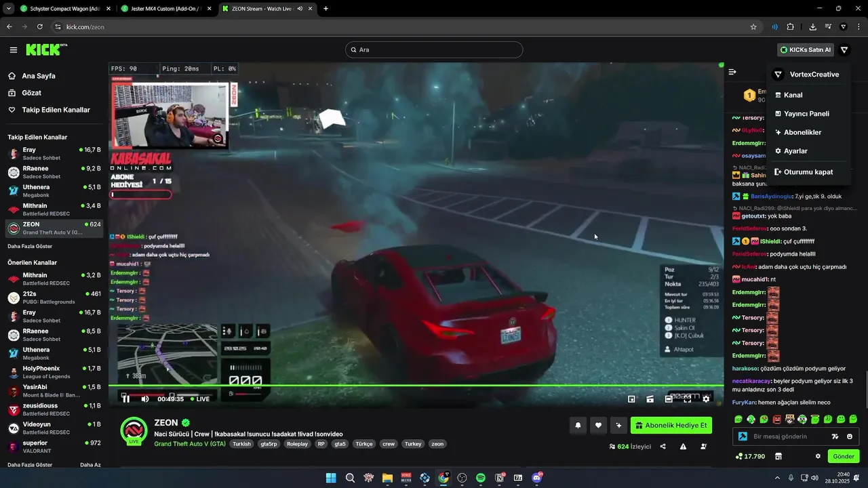Viewport: 868px width, 488px height.
Task: Toggle follow heart for ZEON
Action: click(x=598, y=426)
